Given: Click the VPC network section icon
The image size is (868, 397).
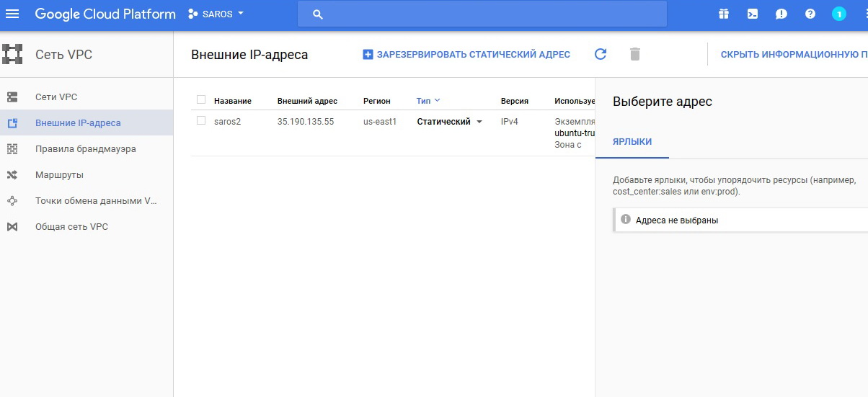Looking at the screenshot, I should click(12, 54).
